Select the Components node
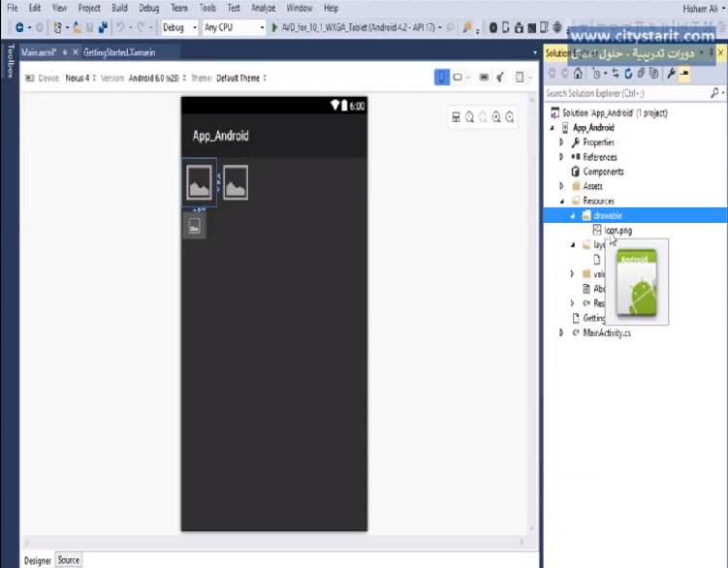Screen dimensions: 728x568 [603, 172]
